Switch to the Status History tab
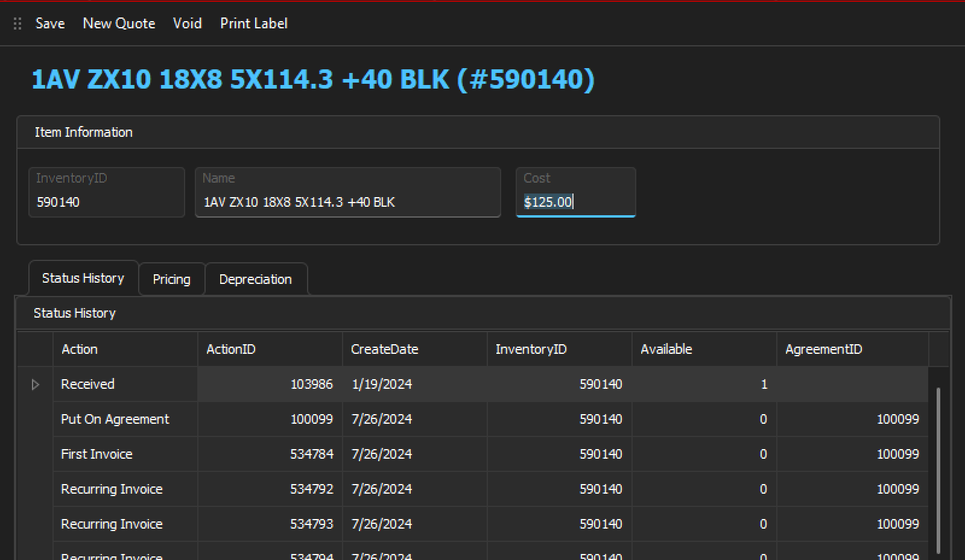 point(83,278)
